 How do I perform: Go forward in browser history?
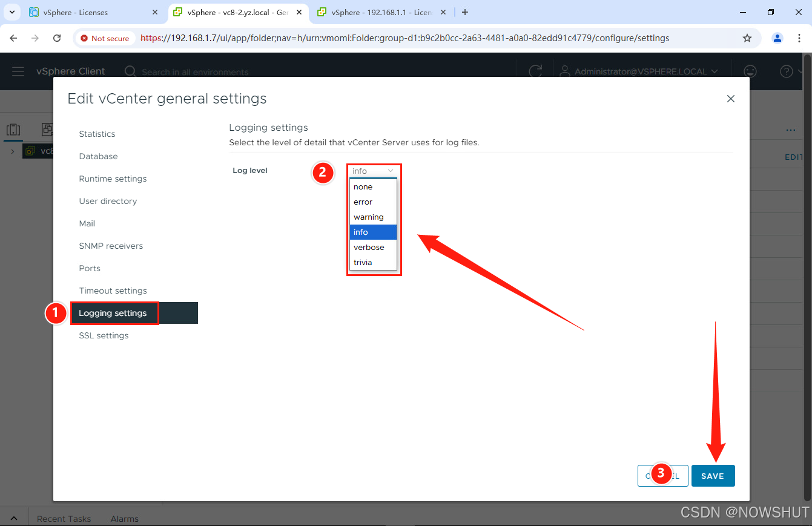click(35, 38)
